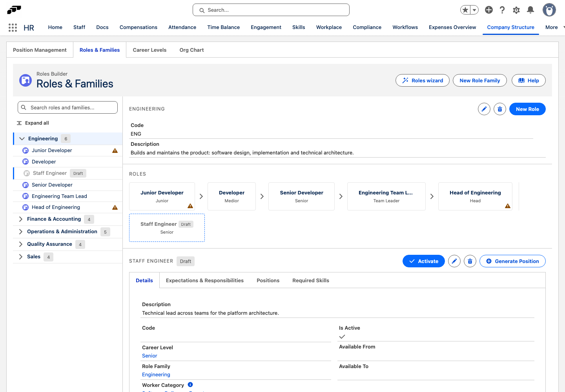Open the setup gear icon
This screenshot has height=392, width=565.
tap(516, 10)
